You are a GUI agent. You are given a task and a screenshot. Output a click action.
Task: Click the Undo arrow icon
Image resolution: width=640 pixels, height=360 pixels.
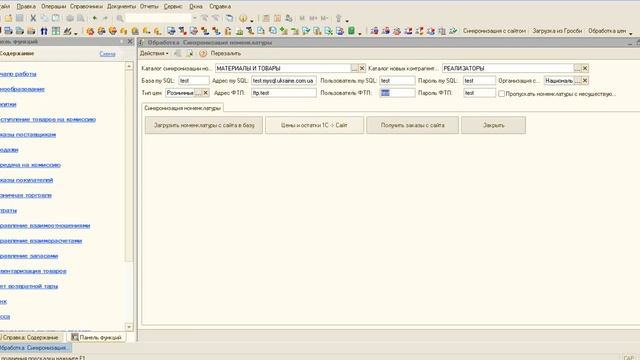(x=95, y=18)
